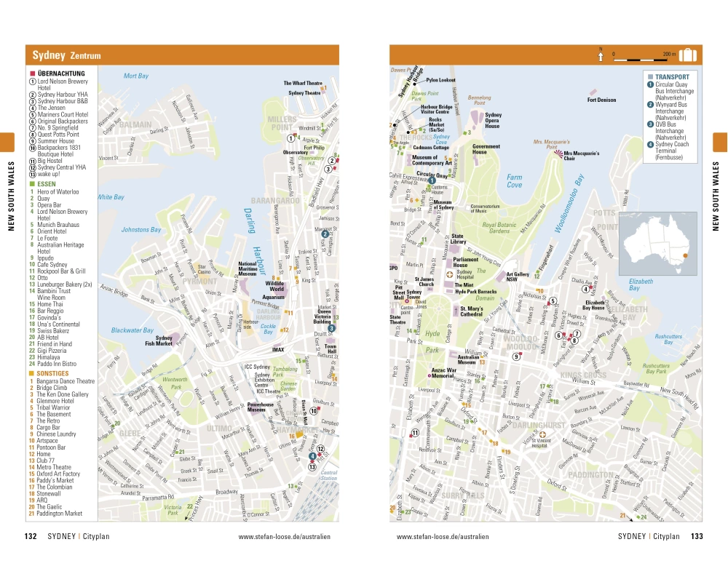Click circled marker 9 in Woolloomooloo
Viewport: 728px width, 582px height.
coord(516,356)
